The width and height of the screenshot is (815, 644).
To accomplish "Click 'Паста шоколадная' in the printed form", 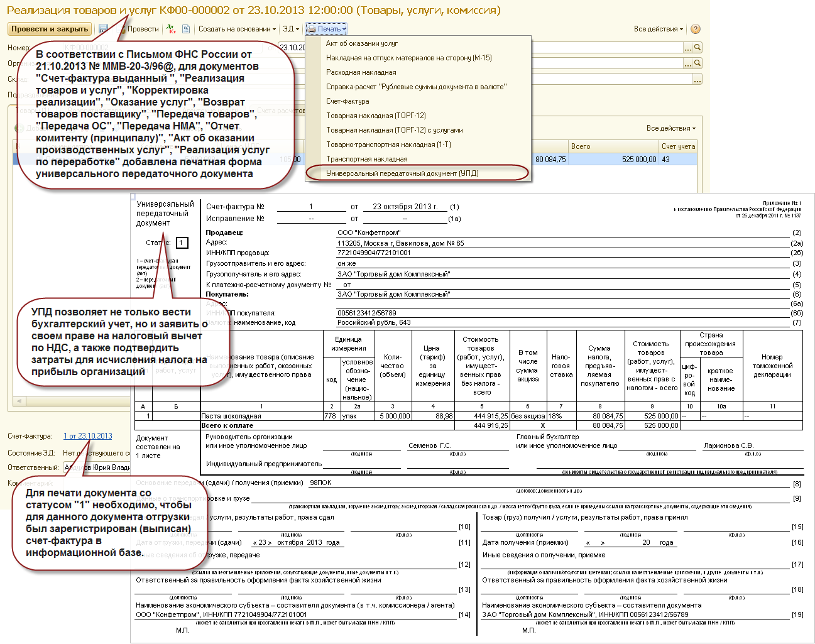I will [x=231, y=416].
